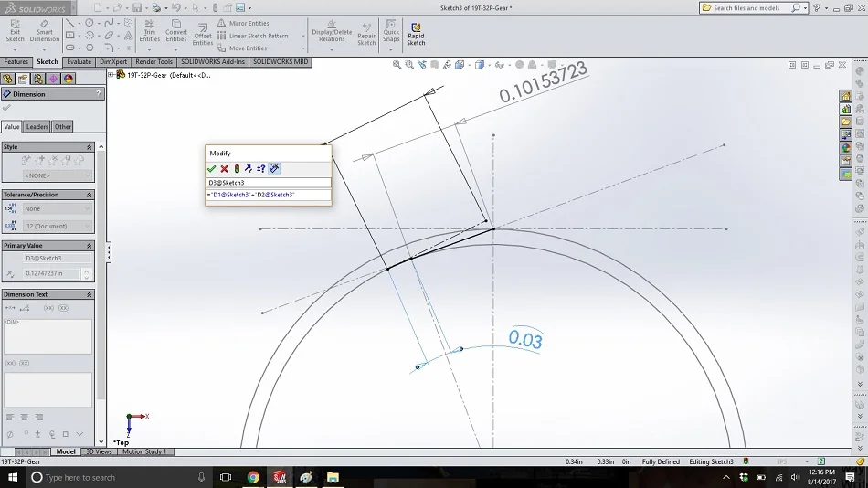
Task: Open the SOLIDWORKS Add-Ins tab
Action: pos(213,62)
